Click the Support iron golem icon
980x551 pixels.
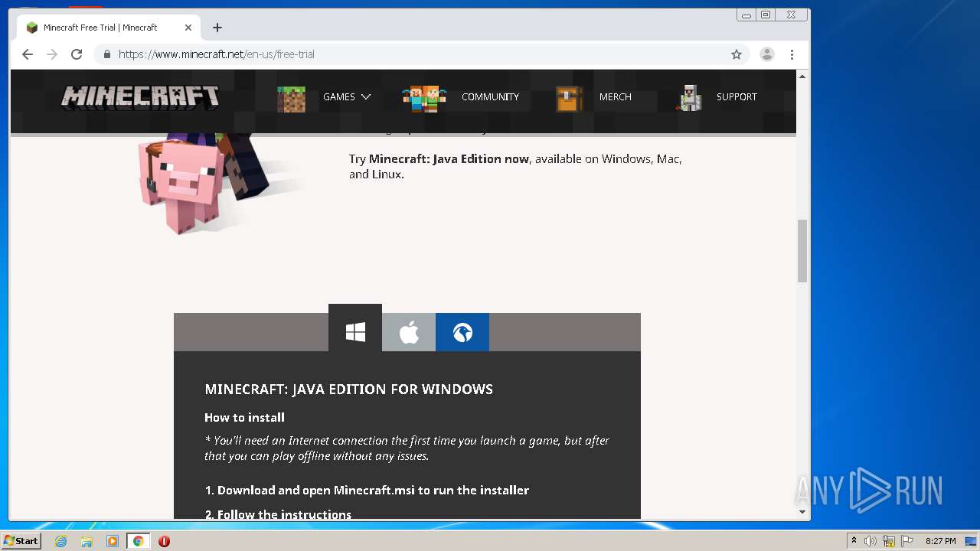click(690, 97)
